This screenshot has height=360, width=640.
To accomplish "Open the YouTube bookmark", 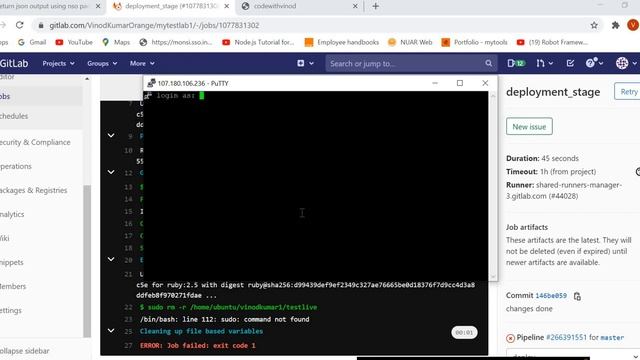I will [74, 42].
